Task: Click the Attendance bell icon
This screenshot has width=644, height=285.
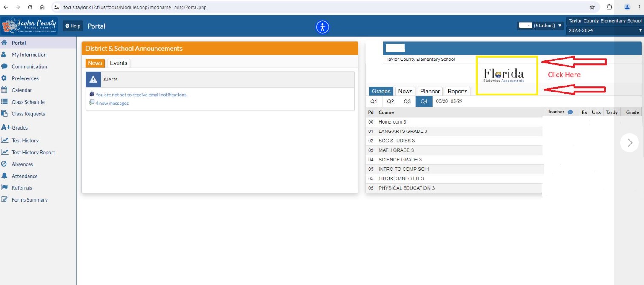Action: pyautogui.click(x=4, y=176)
